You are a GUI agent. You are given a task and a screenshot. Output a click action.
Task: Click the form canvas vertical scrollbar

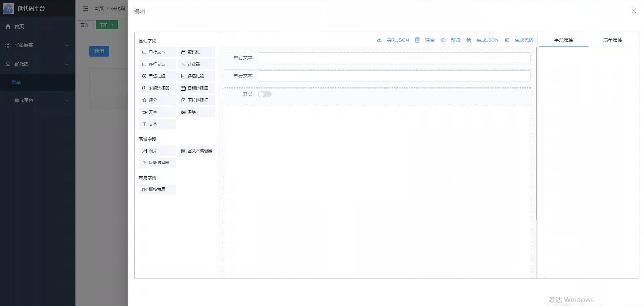click(536, 133)
